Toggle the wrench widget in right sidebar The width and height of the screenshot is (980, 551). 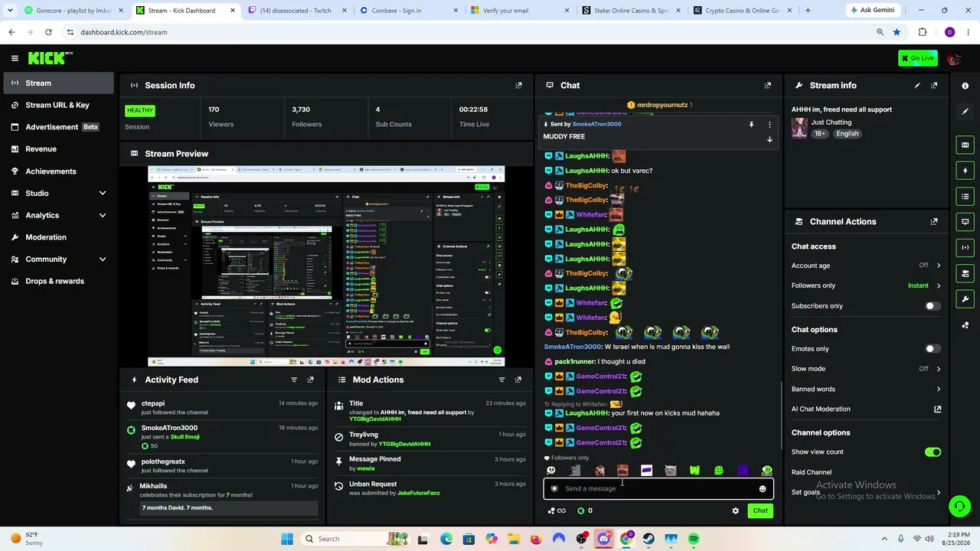tap(965, 299)
